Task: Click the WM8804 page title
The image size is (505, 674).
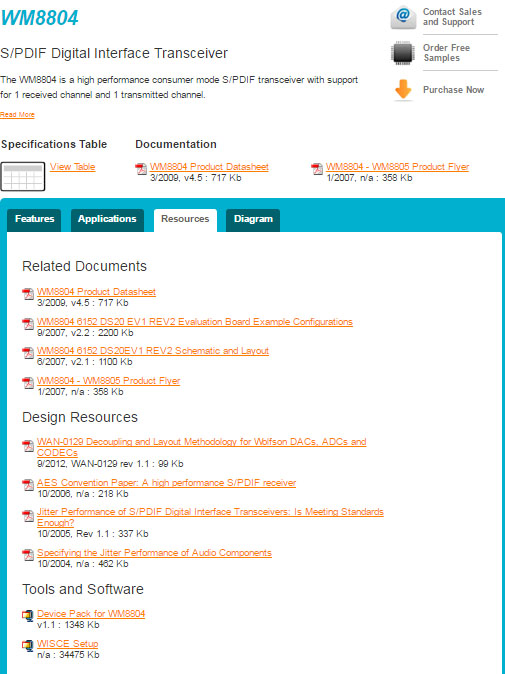Action: tap(40, 18)
